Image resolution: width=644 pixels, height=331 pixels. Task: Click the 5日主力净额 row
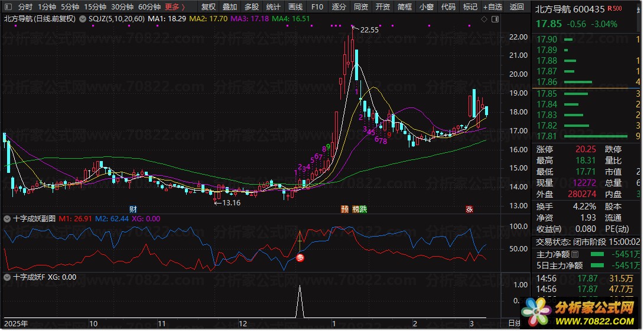pos(588,266)
